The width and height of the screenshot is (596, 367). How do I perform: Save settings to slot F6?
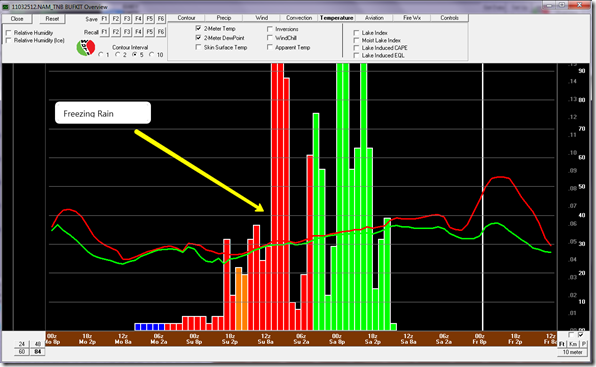[161, 19]
